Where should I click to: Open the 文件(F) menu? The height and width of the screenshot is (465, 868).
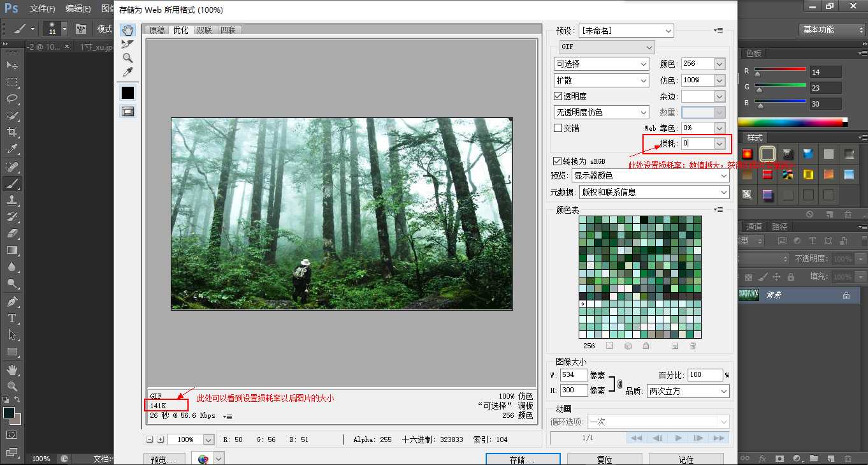43,9
